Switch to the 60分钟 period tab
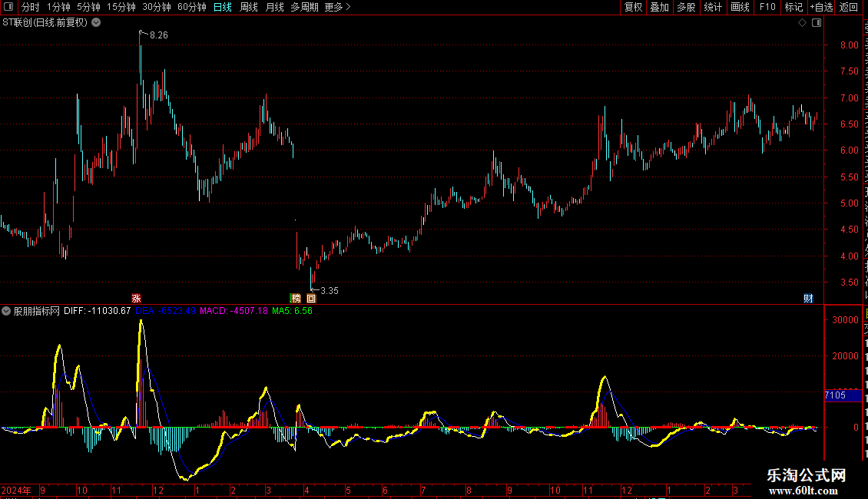Viewport: 868px width, 499px height. click(x=192, y=7)
